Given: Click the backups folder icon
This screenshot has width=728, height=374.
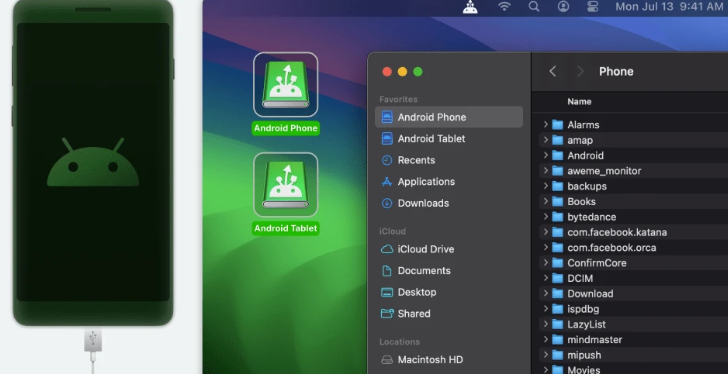Looking at the screenshot, I should click(557, 186).
